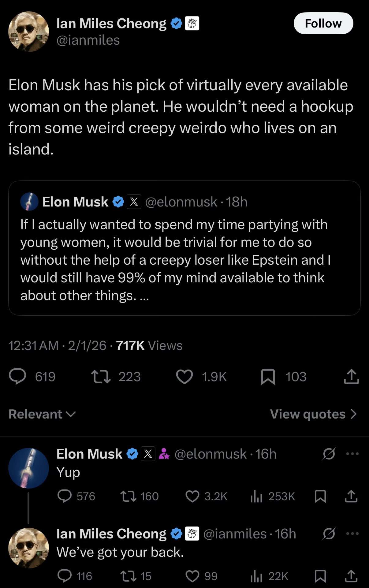Open View quotes link
This screenshot has height=588, width=369.
tap(314, 414)
